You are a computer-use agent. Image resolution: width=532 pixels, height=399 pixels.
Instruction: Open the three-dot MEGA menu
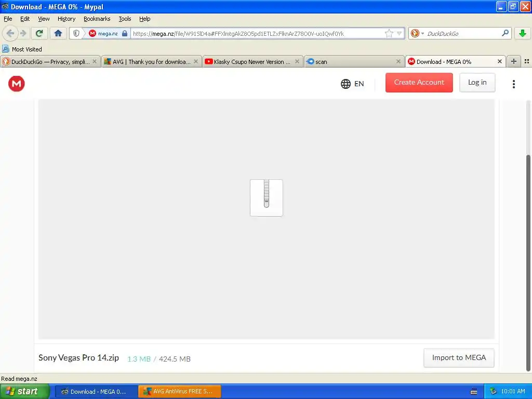pos(514,84)
